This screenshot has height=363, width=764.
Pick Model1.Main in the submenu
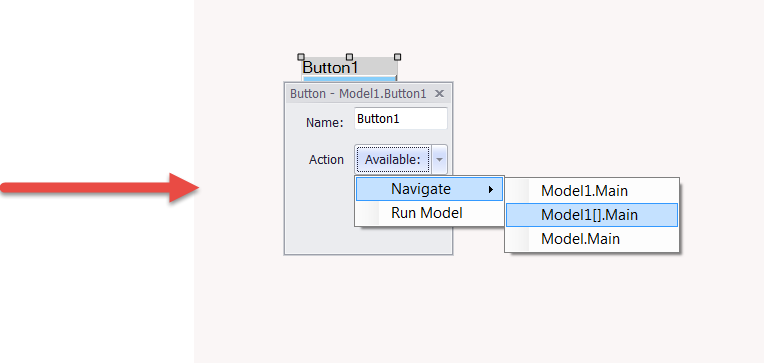click(592, 191)
